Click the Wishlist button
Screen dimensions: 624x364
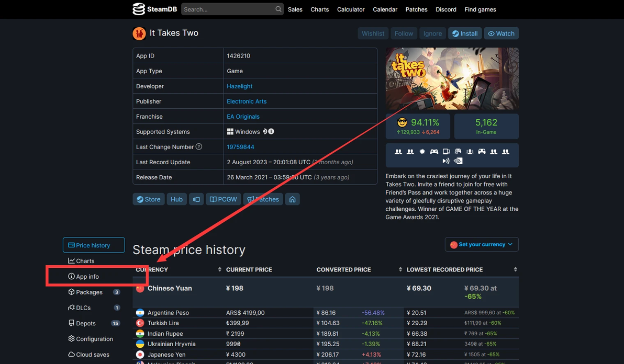pyautogui.click(x=373, y=33)
